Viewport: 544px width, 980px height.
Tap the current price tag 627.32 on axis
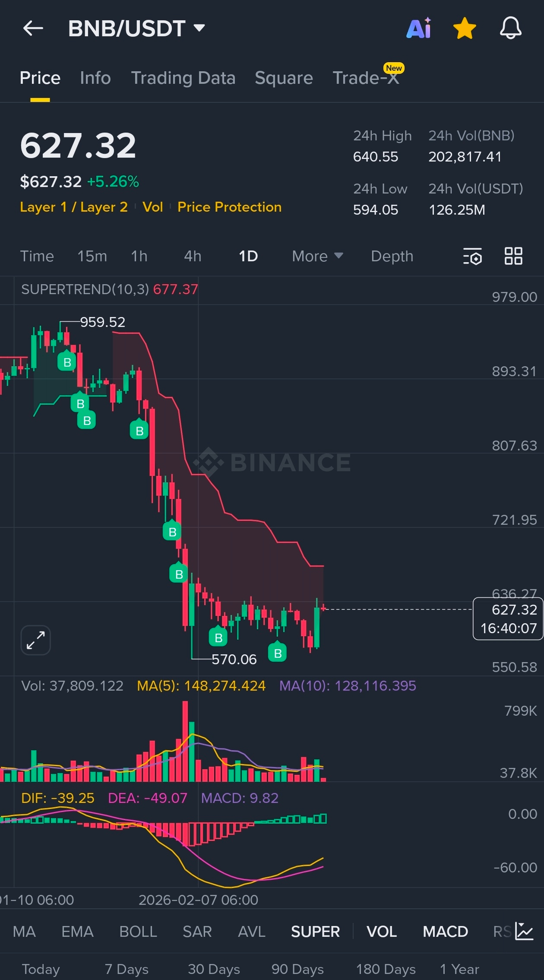pyautogui.click(x=508, y=618)
